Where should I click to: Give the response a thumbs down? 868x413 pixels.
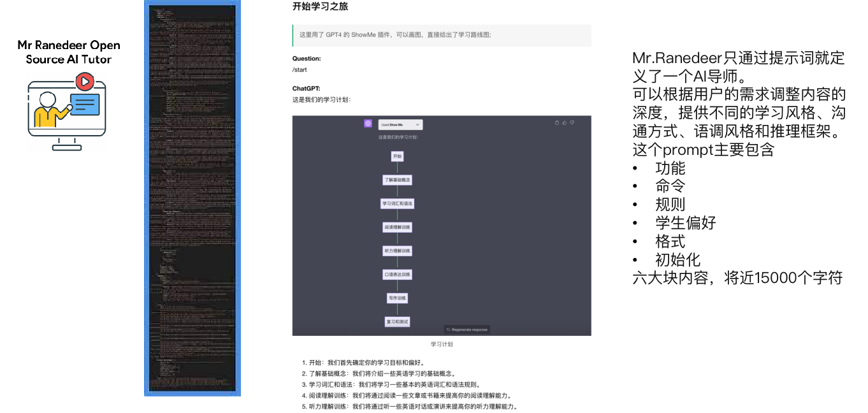tap(572, 122)
